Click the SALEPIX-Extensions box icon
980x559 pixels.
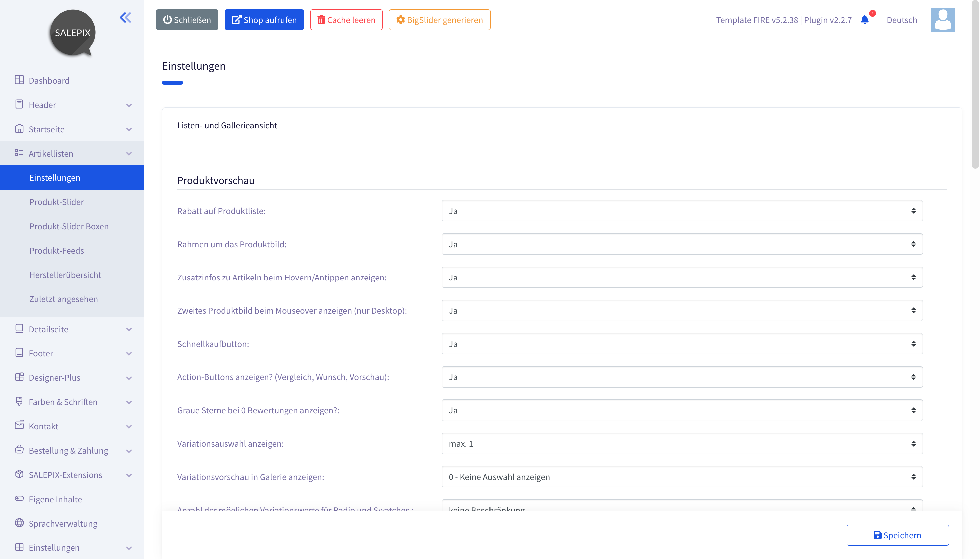point(19,474)
